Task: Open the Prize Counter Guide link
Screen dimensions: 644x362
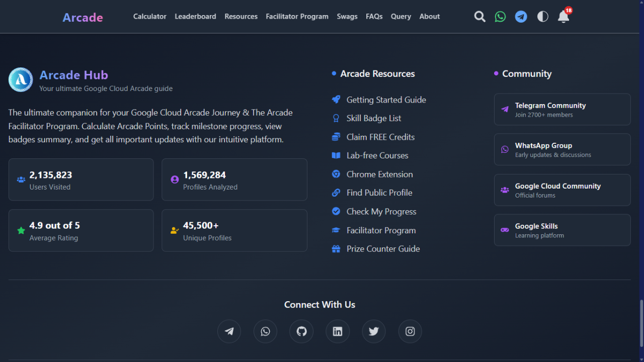Action: [x=383, y=248]
